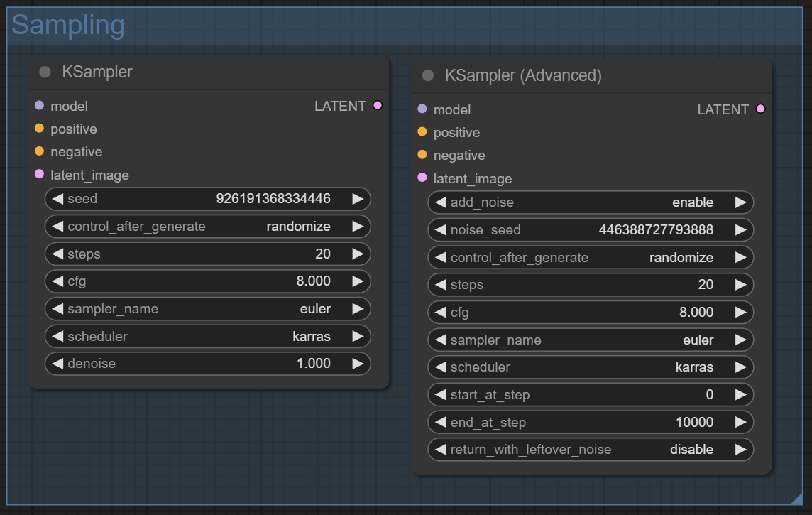Viewport: 812px width, 515px height.
Task: Open KSampler scheduler karras dropdown
Action: click(x=208, y=336)
